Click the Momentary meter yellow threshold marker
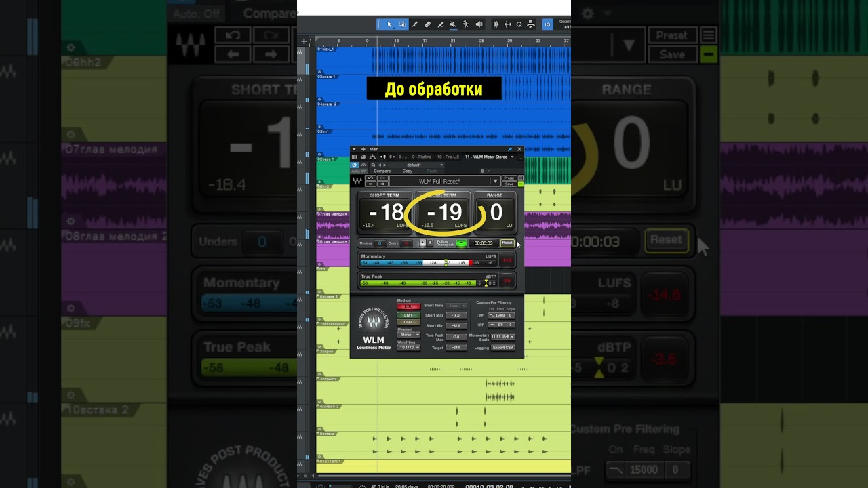The image size is (868, 488). pyautogui.click(x=446, y=262)
